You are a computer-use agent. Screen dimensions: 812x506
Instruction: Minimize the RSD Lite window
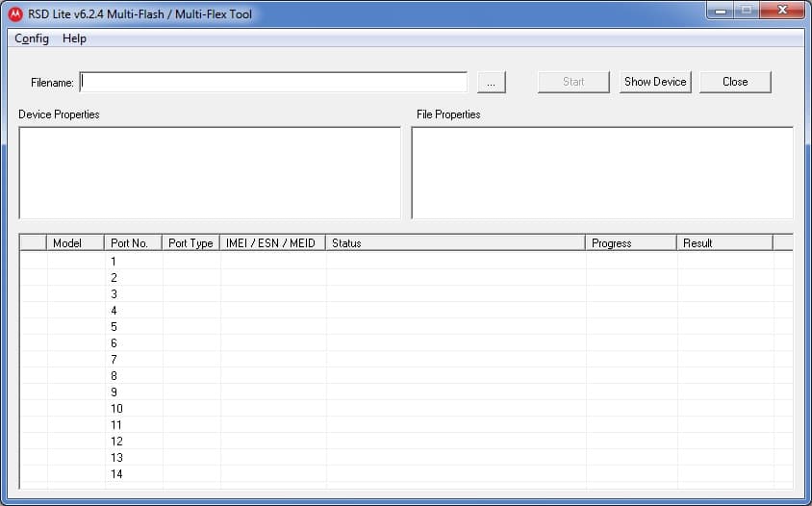click(721, 11)
